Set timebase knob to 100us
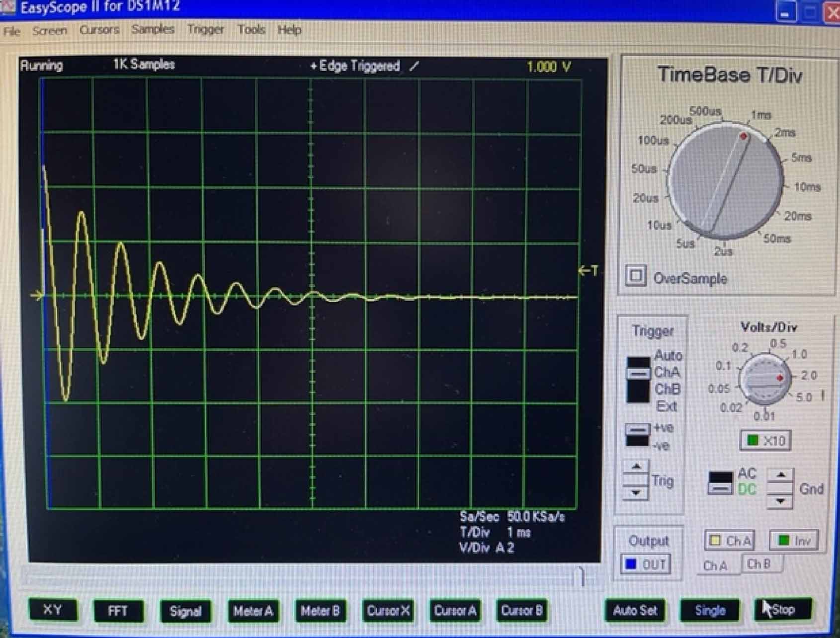 click(x=653, y=141)
